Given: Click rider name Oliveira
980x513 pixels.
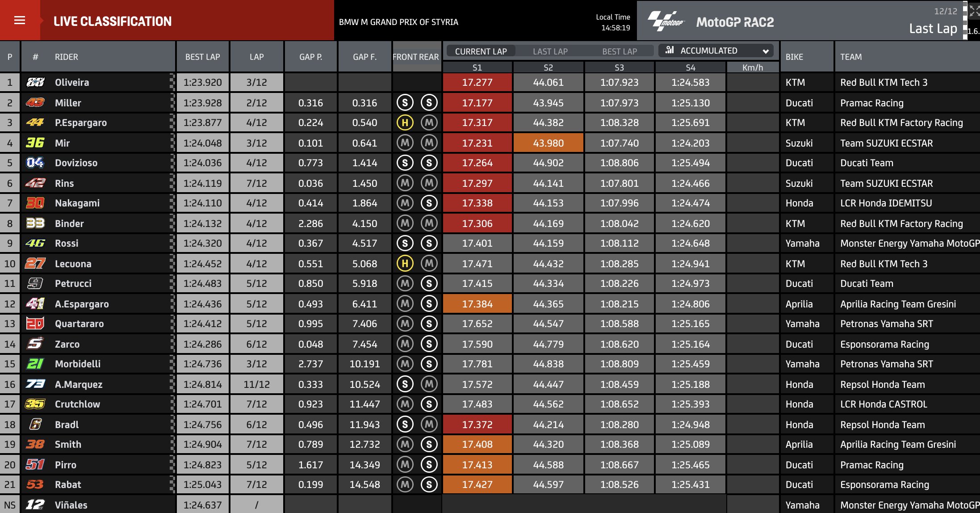Looking at the screenshot, I should pos(72,82).
